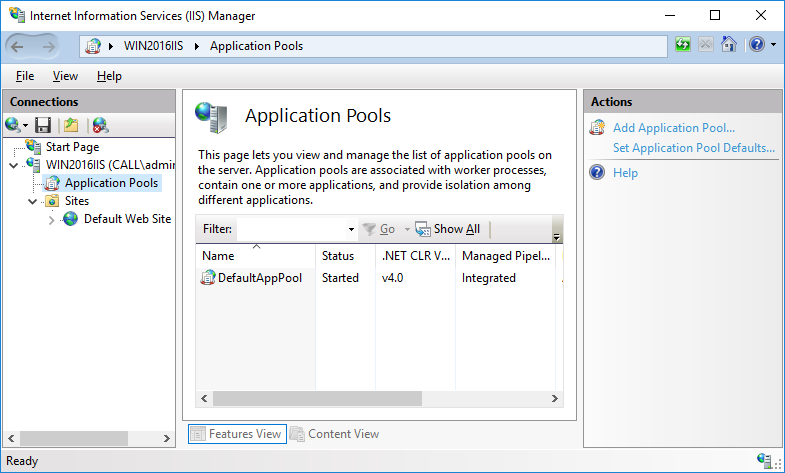Click the list's scroll left arrow

204,398
